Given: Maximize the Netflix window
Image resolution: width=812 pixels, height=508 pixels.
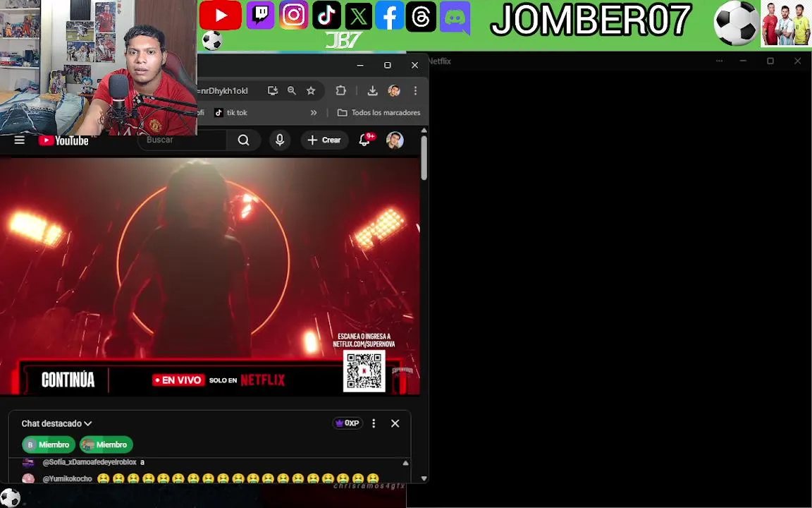Looking at the screenshot, I should pyautogui.click(x=770, y=61).
